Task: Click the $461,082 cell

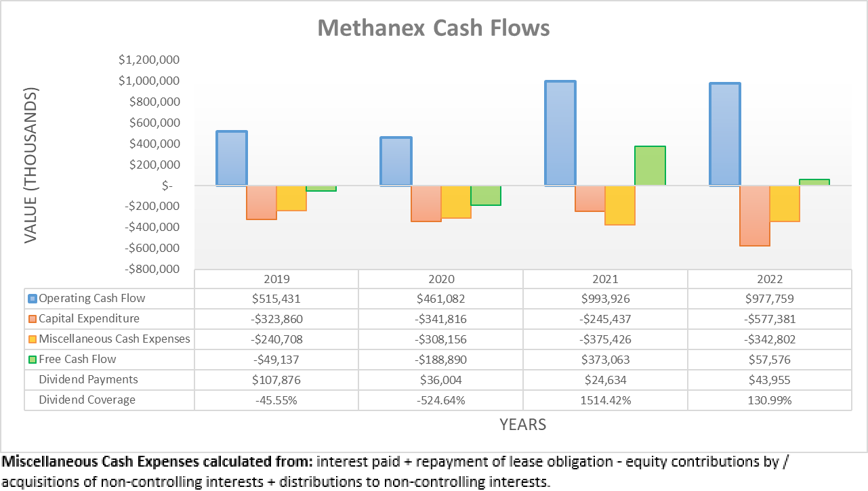Action: click(x=440, y=299)
